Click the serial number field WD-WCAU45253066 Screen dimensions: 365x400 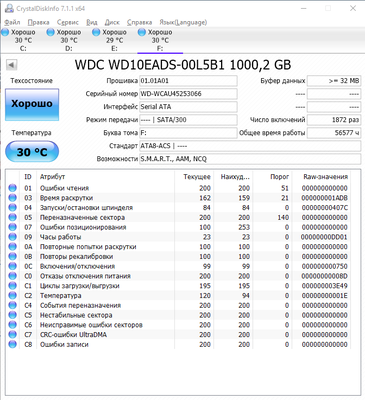[x=188, y=94]
